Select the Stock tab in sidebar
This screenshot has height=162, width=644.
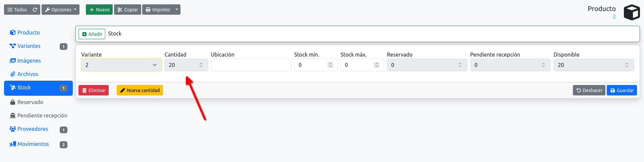38,88
